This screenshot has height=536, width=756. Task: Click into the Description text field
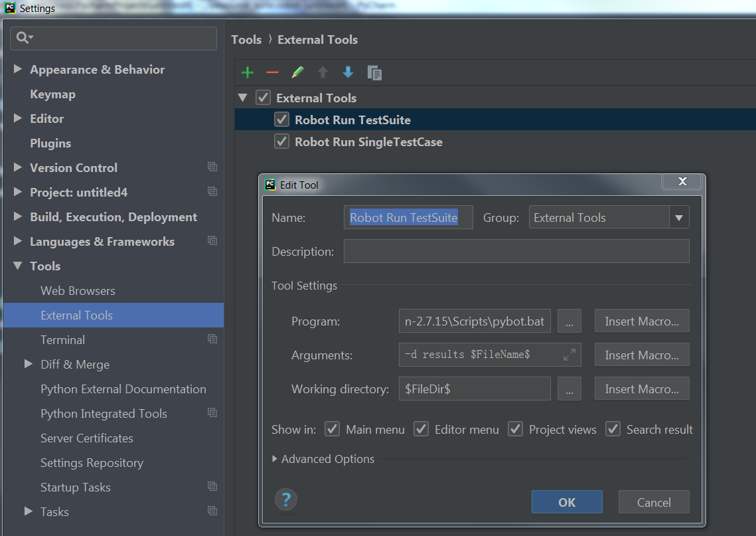516,252
